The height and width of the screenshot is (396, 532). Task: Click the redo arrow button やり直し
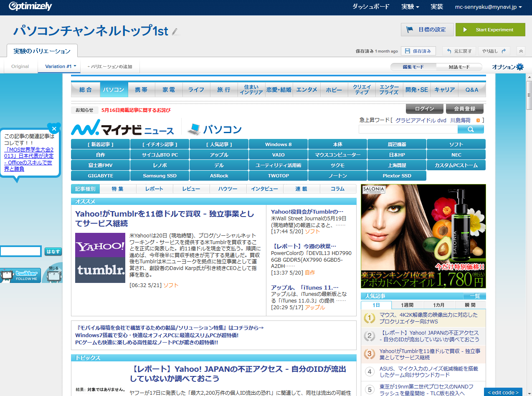coord(494,51)
